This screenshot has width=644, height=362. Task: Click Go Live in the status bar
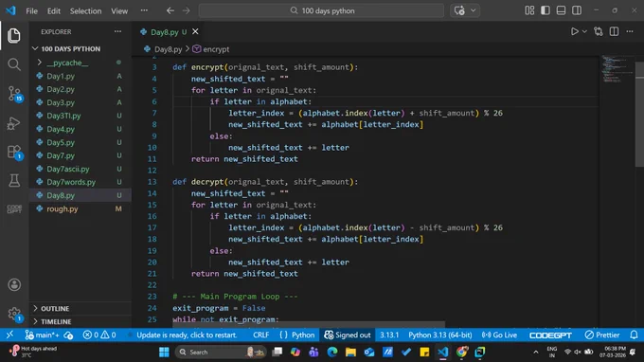coord(499,335)
